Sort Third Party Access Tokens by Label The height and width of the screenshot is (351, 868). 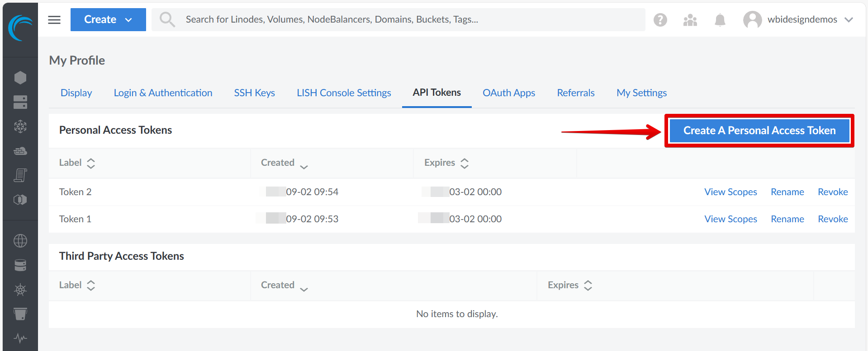[77, 285]
